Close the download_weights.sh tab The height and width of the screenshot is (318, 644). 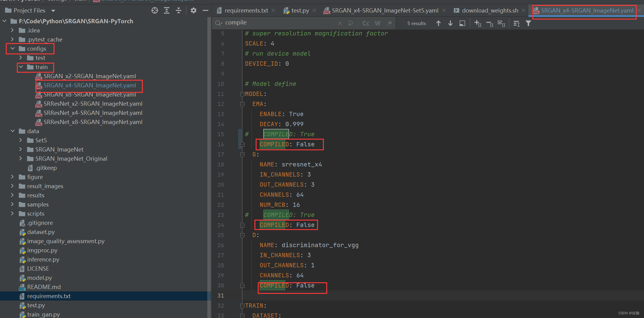[524, 11]
